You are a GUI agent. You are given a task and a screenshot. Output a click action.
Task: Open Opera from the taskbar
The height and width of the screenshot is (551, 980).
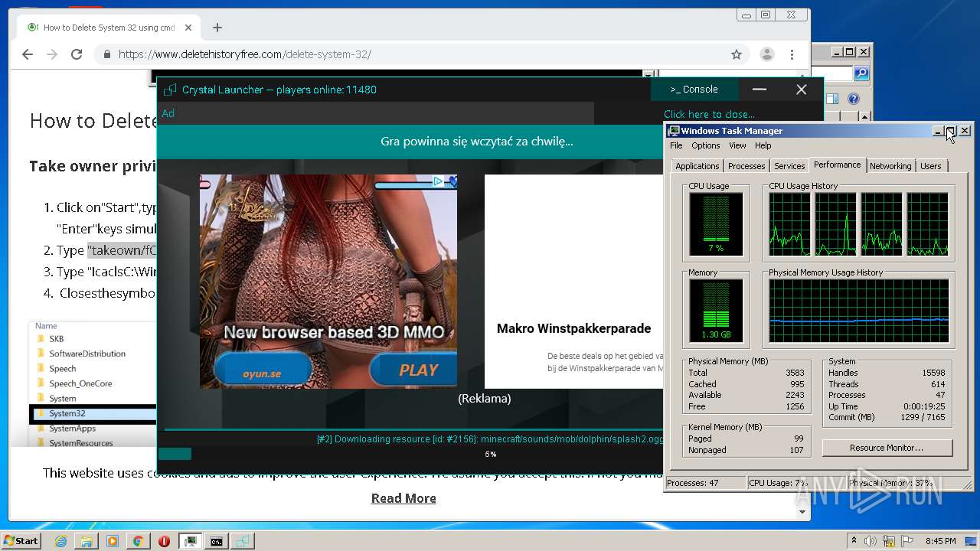pyautogui.click(x=164, y=541)
